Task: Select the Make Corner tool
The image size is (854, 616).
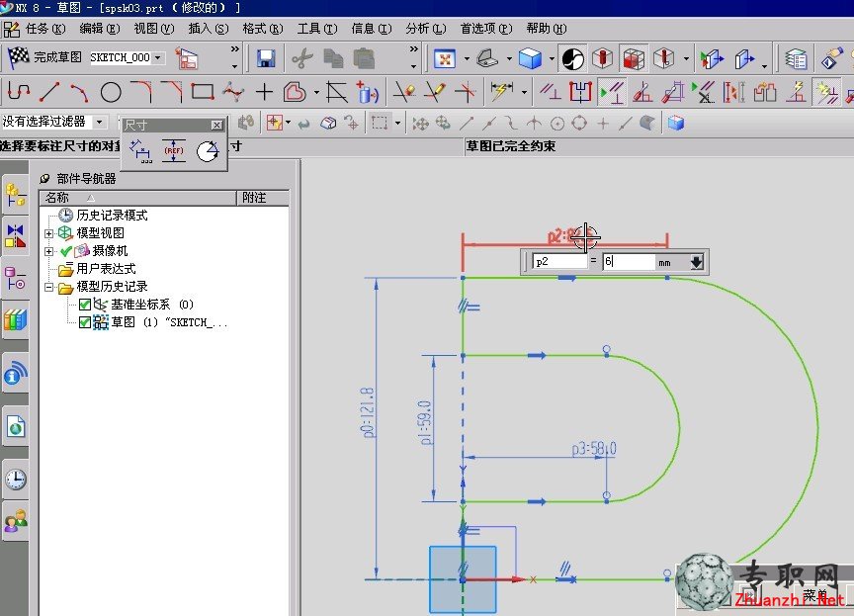Action: click(x=465, y=92)
